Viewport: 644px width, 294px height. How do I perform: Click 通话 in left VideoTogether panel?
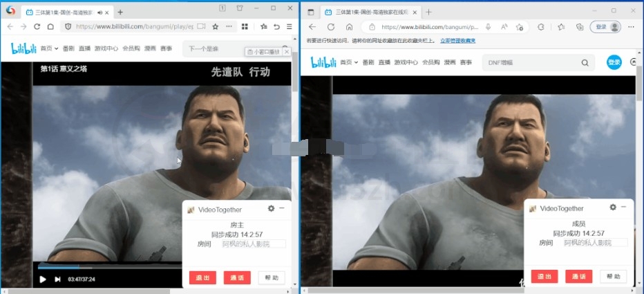click(x=237, y=277)
